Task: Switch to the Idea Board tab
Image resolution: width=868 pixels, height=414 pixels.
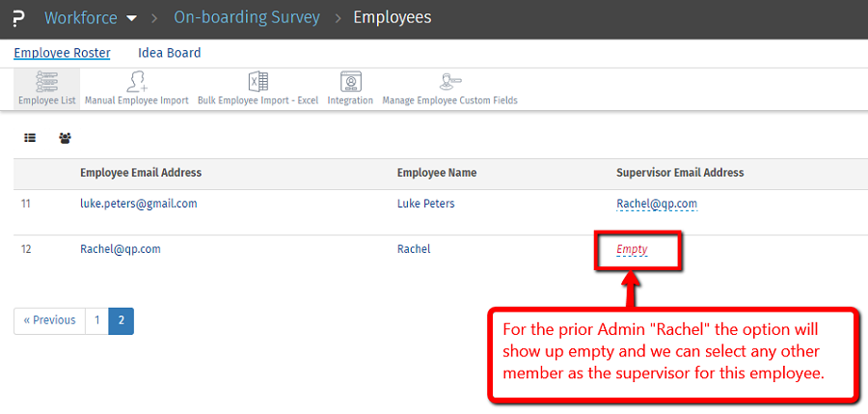Action: (169, 53)
